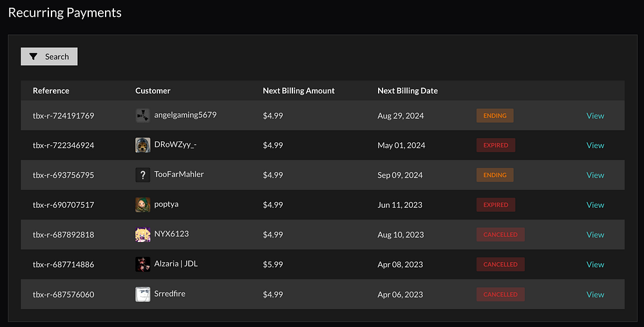Click Alzaria | JDL's avatar icon

(x=143, y=265)
